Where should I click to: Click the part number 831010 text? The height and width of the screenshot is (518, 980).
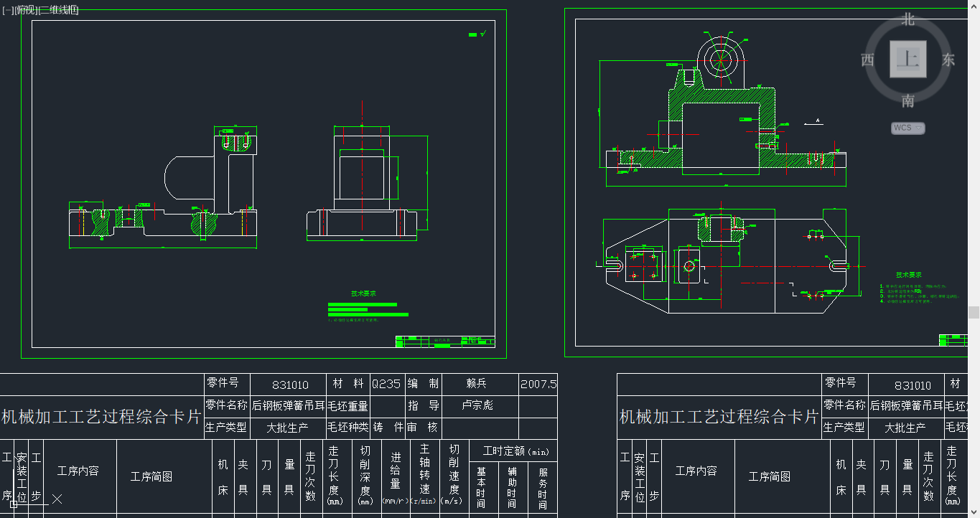click(289, 385)
